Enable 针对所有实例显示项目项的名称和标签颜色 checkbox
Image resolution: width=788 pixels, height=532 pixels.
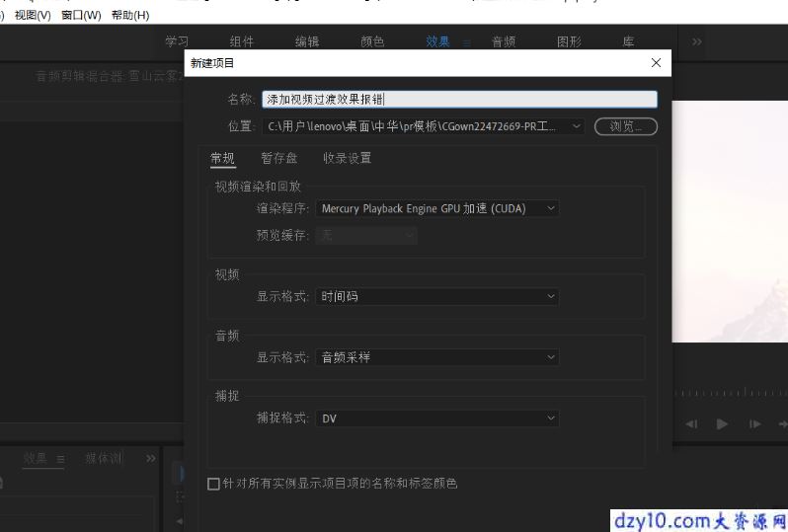(x=213, y=484)
